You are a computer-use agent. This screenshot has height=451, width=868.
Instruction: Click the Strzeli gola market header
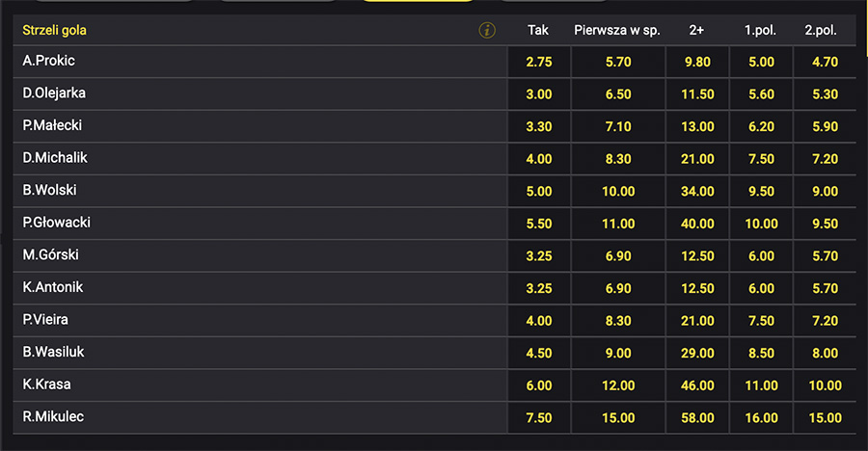coord(55,30)
